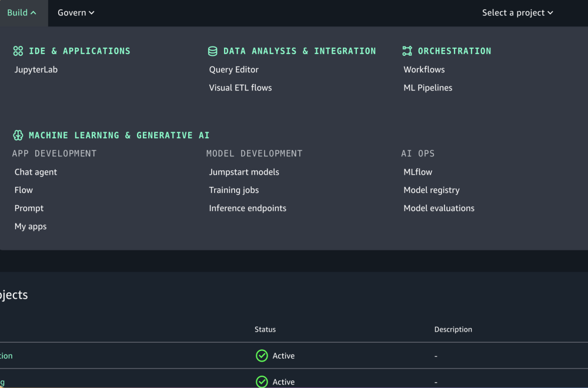This screenshot has height=388, width=588.
Task: Open Prompt under App Development
Action: [x=29, y=209]
